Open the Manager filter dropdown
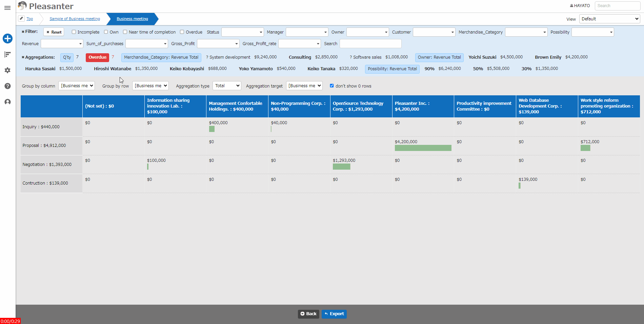Image resolution: width=644 pixels, height=324 pixels. tap(307, 32)
